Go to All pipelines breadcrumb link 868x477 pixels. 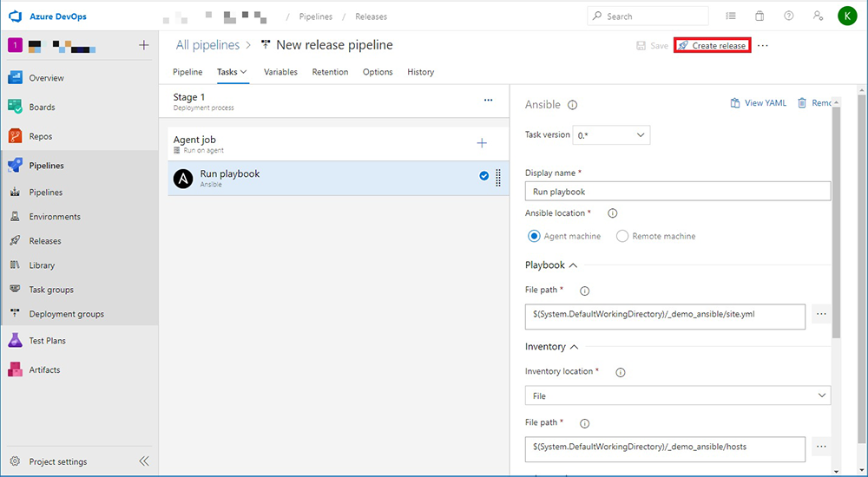[207, 45]
